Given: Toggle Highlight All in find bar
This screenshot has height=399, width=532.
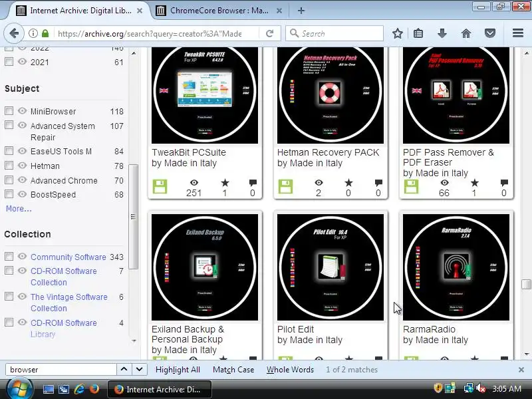Looking at the screenshot, I should click(x=178, y=370).
